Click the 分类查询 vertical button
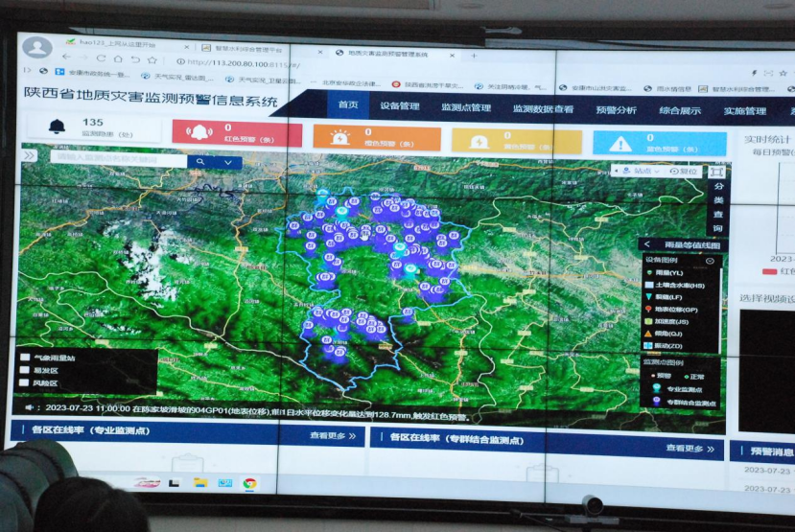Screen dimensions: 795x532 coord(717,207)
